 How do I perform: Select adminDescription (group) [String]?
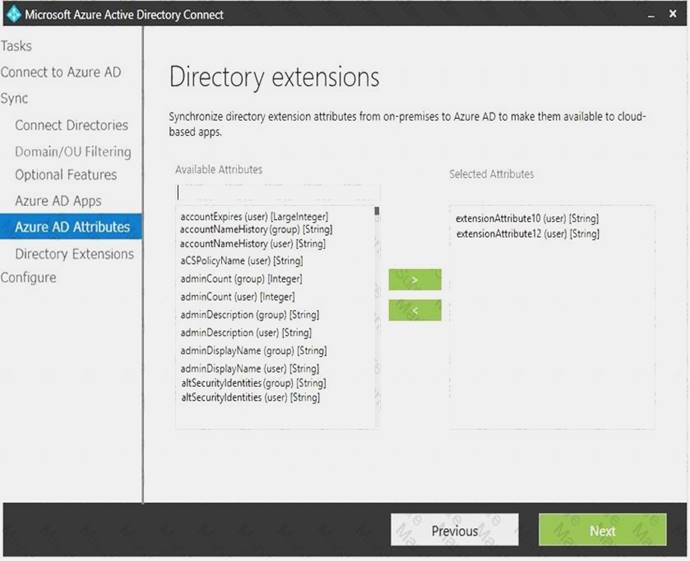(x=250, y=315)
